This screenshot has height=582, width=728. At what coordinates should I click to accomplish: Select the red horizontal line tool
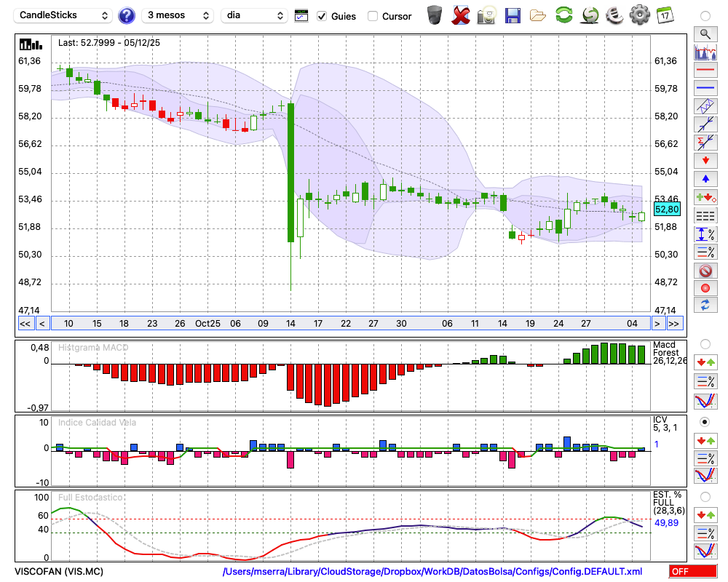(705, 71)
